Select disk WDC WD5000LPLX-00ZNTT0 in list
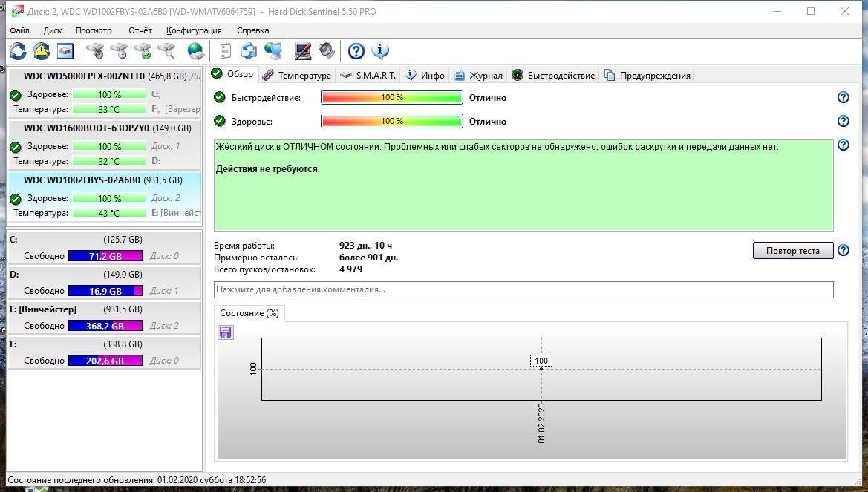This screenshot has width=868, height=492. 105,93
